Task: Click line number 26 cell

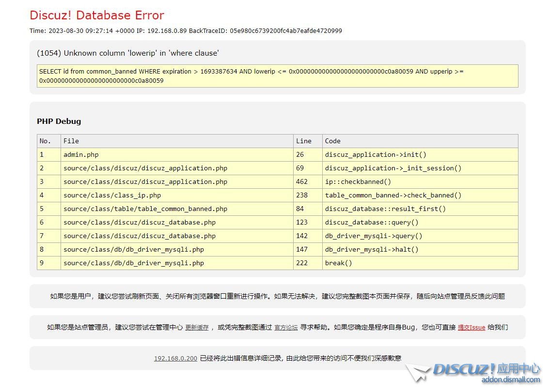Action: (308, 154)
